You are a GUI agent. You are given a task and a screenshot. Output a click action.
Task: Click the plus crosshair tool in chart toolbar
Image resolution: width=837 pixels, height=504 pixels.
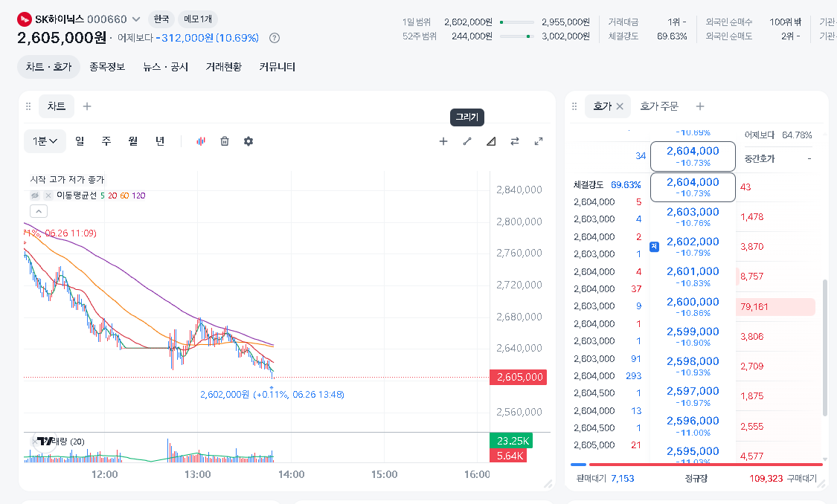tap(443, 141)
